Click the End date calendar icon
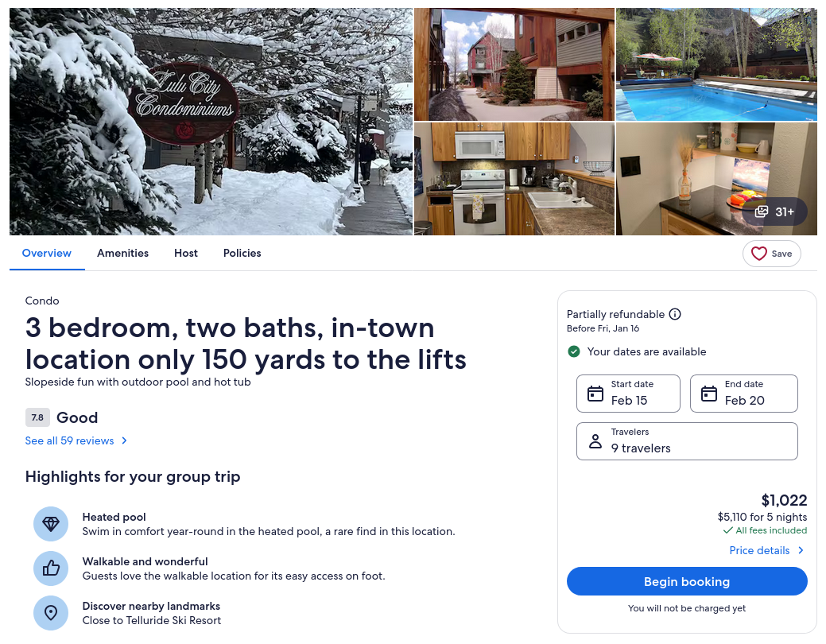This screenshot has width=826, height=644. coord(709,394)
